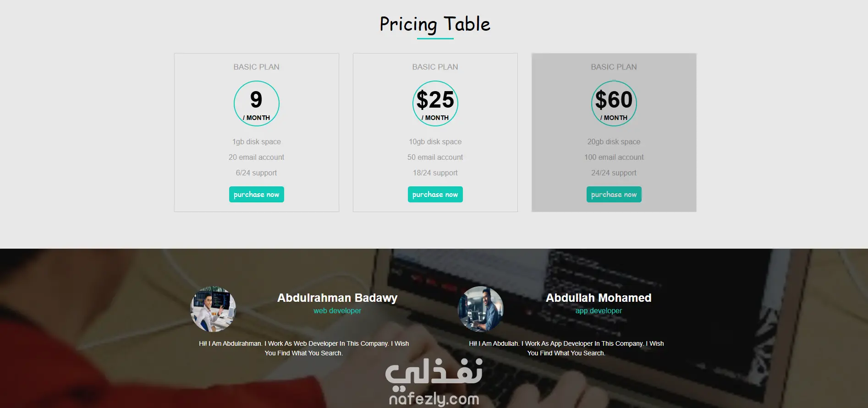Image resolution: width=868 pixels, height=408 pixels.
Task: Hit purchase now on the $60 plan
Action: click(x=614, y=194)
